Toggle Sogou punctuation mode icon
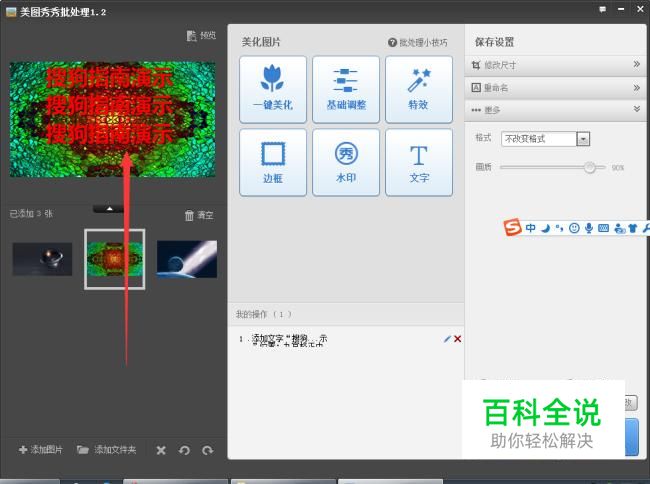Viewport: 650px width, 484px height. (x=559, y=228)
